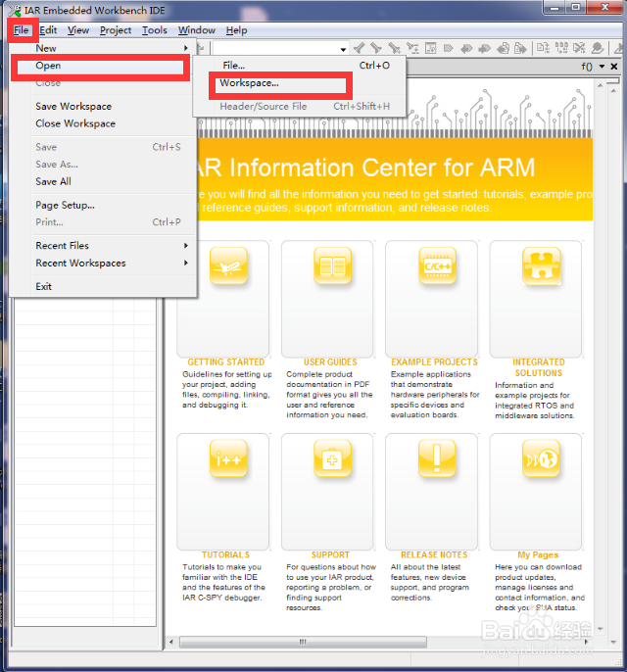The image size is (627, 672).
Task: Open the GETTING STARTED link
Action: pos(226,362)
